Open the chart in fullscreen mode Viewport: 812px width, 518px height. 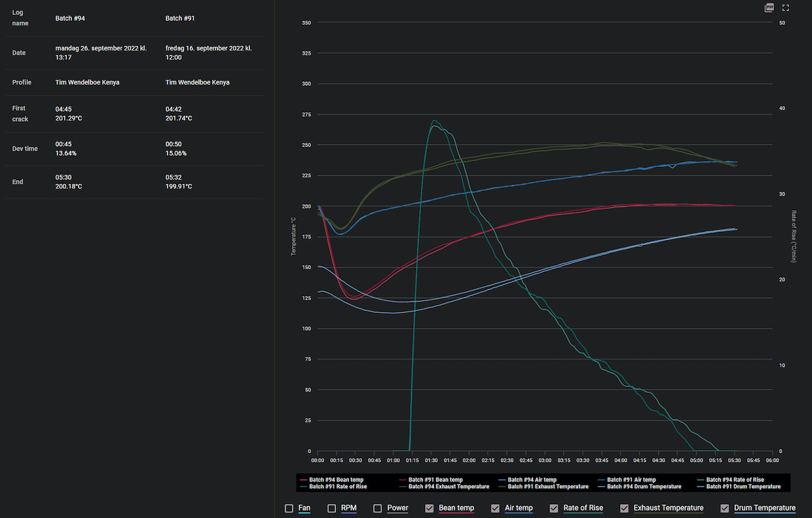coord(786,8)
